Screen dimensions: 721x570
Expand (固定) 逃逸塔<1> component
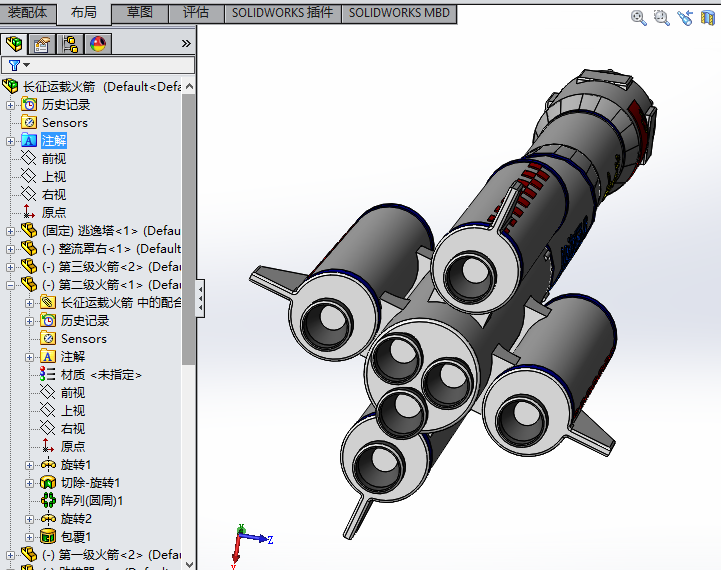coord(10,231)
